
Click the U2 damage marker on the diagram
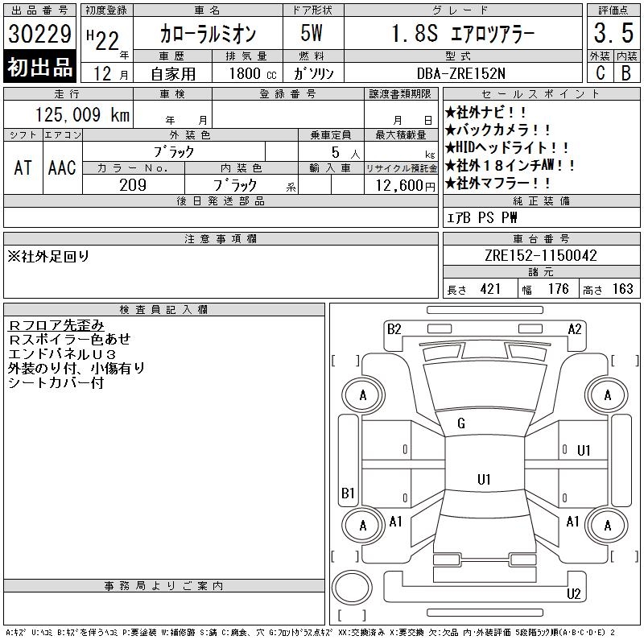coord(573,594)
